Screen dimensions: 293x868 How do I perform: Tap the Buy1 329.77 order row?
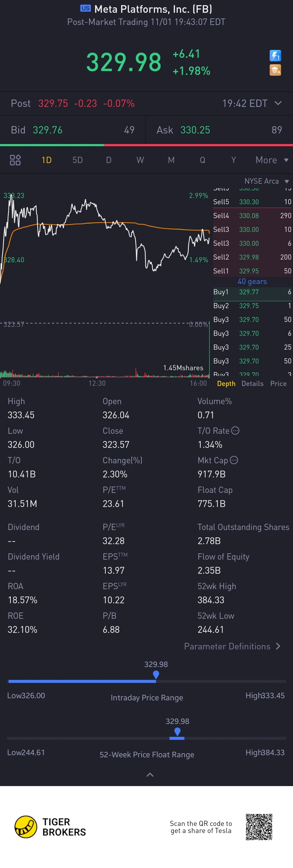252,292
